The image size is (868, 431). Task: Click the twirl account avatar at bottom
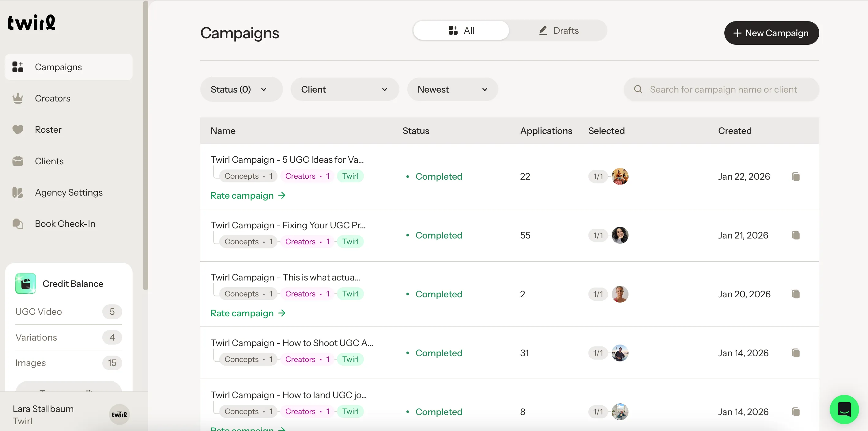pos(119,414)
